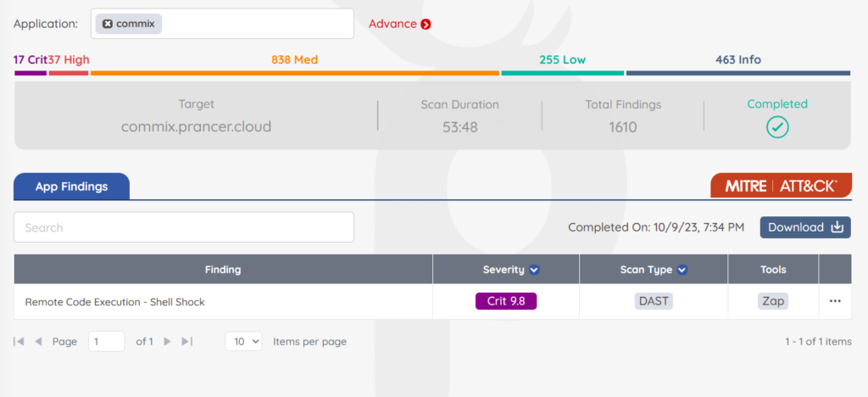This screenshot has height=397, width=868.
Task: Click the Completed On timestamp
Action: pyautogui.click(x=656, y=227)
